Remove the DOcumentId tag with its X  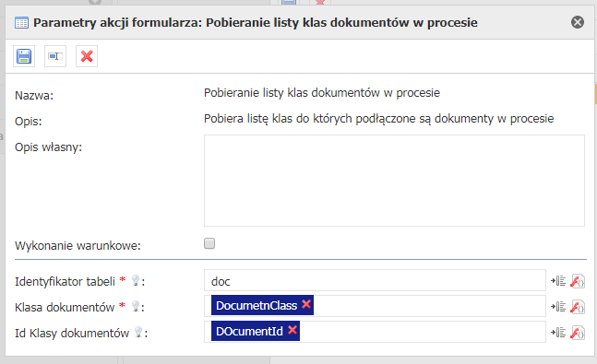coord(292,330)
